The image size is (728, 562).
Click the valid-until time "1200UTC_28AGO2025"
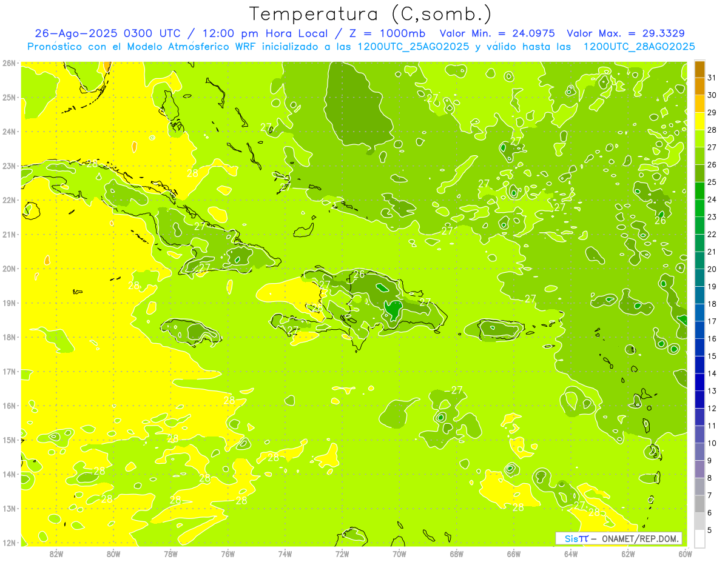point(639,47)
